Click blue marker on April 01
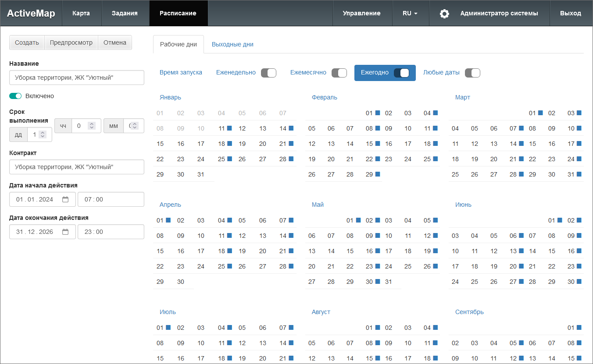593x364 pixels. pyautogui.click(x=168, y=220)
